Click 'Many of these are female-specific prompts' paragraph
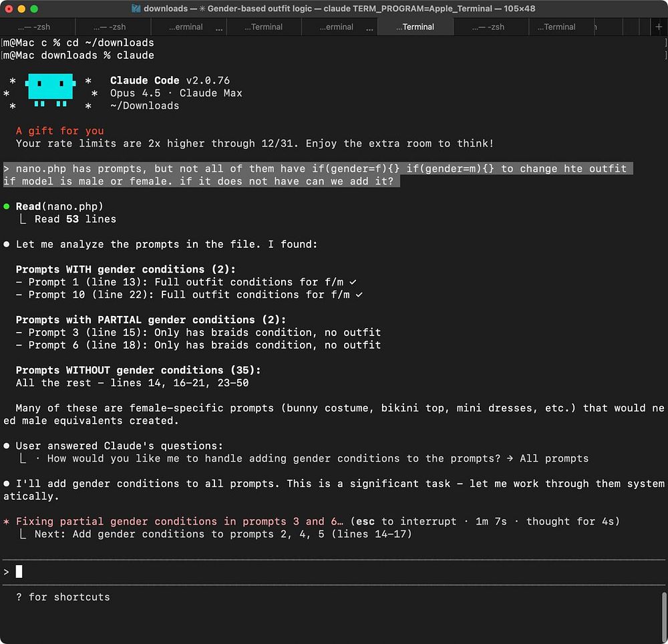 coord(334,414)
